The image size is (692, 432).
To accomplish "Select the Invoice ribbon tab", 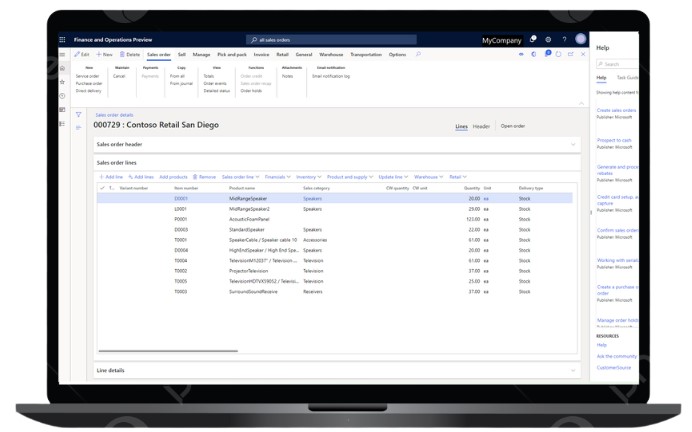I will point(261,55).
